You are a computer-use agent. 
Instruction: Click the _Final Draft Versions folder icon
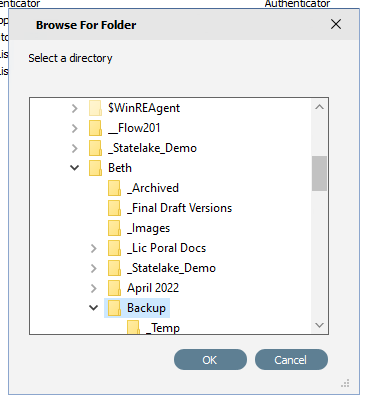point(114,208)
